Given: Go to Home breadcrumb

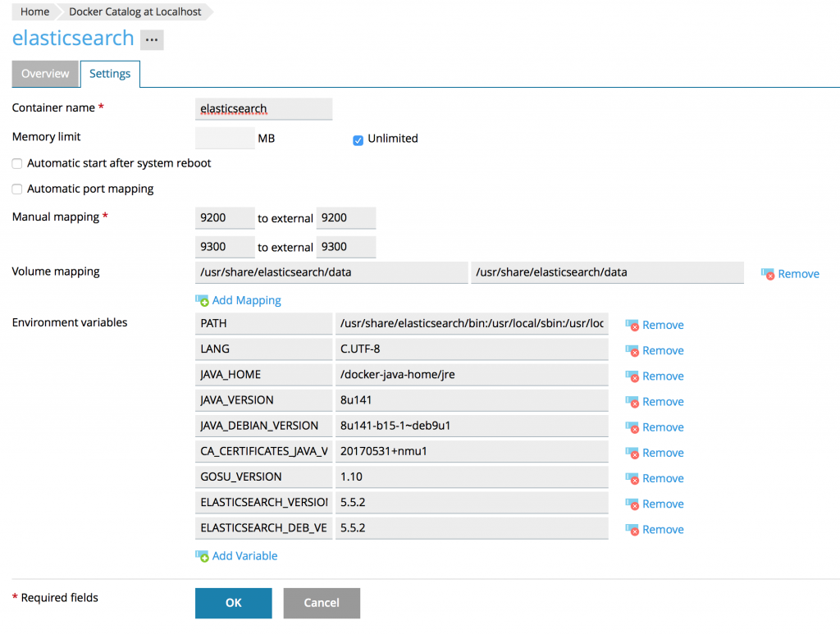Looking at the screenshot, I should (34, 11).
